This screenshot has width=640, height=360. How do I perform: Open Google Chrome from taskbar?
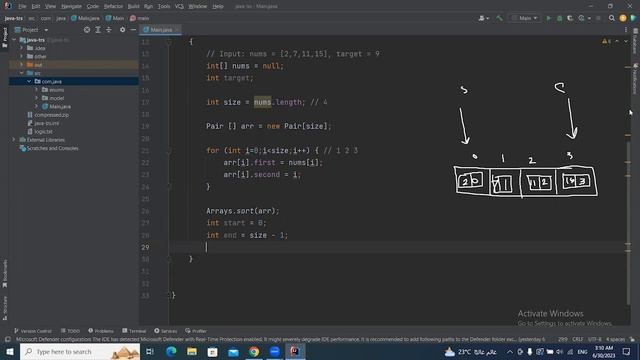tap(254, 351)
